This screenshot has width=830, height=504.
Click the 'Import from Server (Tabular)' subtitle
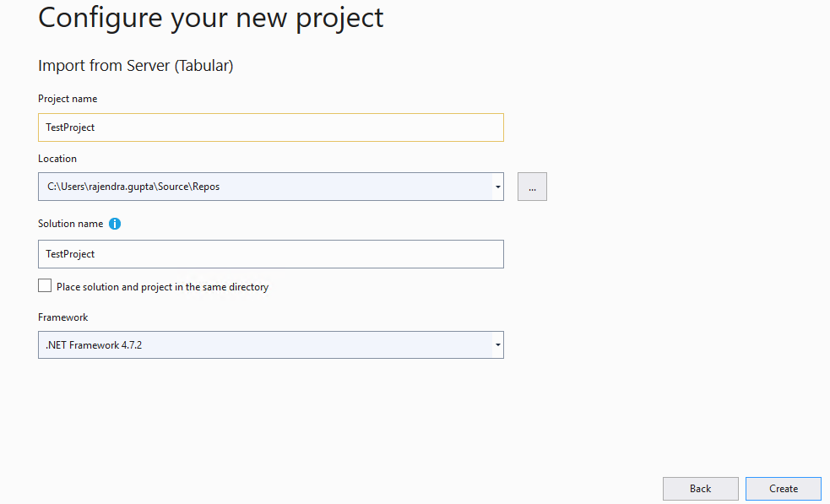(x=136, y=66)
